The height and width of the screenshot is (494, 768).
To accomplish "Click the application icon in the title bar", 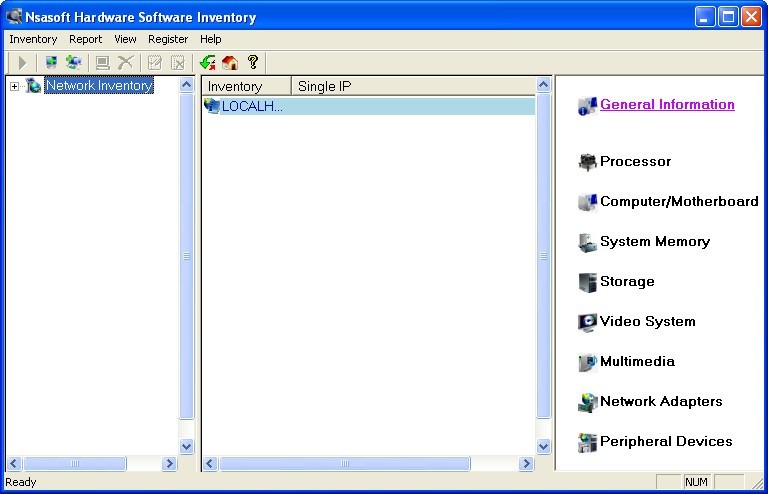I will coord(14,17).
